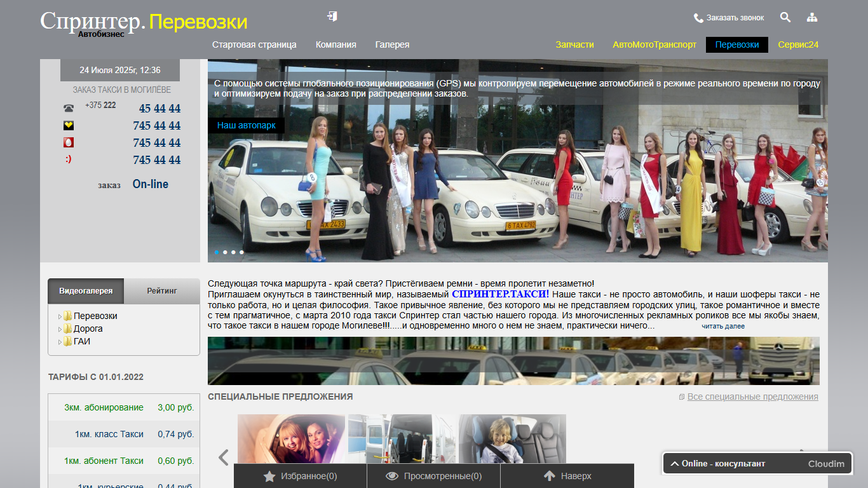This screenshot has height=488, width=868.
Task: Open Стартовая страница menu item
Action: tap(254, 44)
